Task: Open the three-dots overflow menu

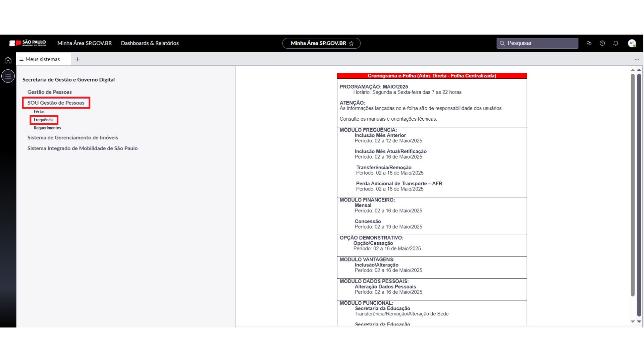Action: tap(637, 59)
